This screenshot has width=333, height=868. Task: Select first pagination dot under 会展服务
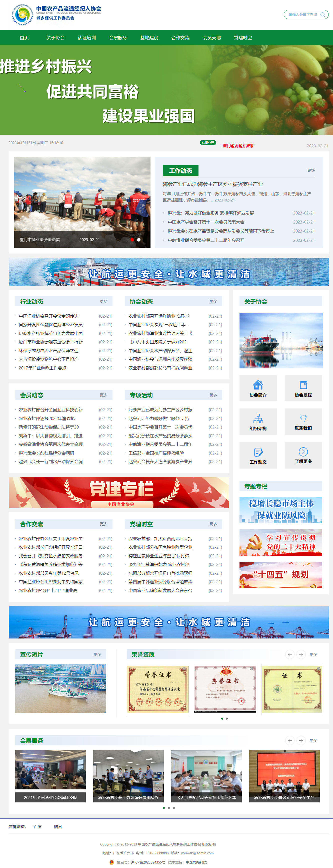pyautogui.click(x=164, y=808)
